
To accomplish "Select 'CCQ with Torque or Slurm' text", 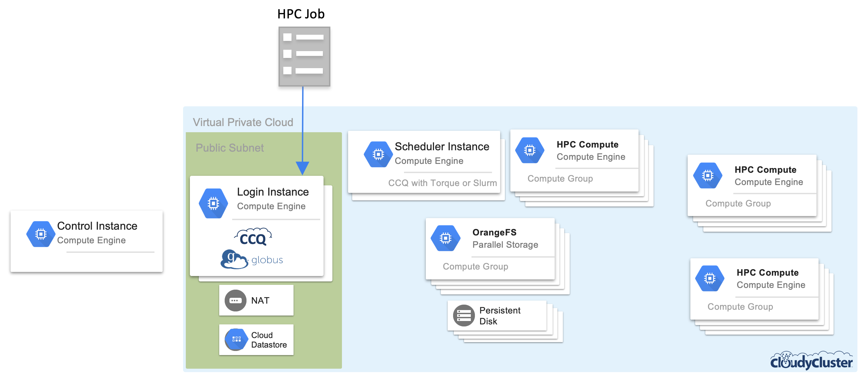I will click(443, 183).
